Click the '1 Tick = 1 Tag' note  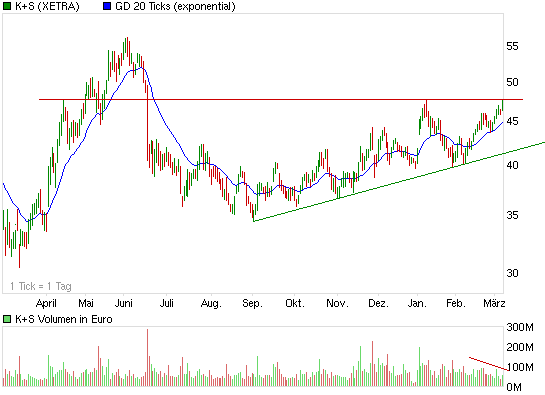click(x=41, y=286)
